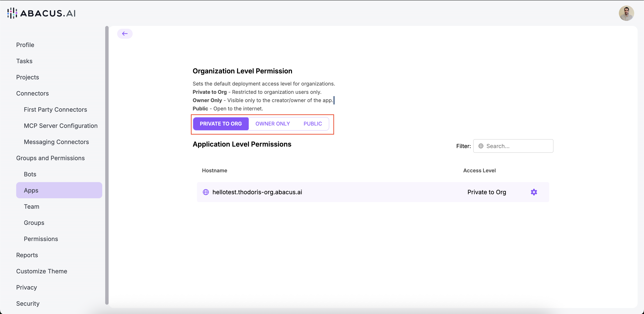
Task: Go to the Bots page
Action: coord(30,174)
